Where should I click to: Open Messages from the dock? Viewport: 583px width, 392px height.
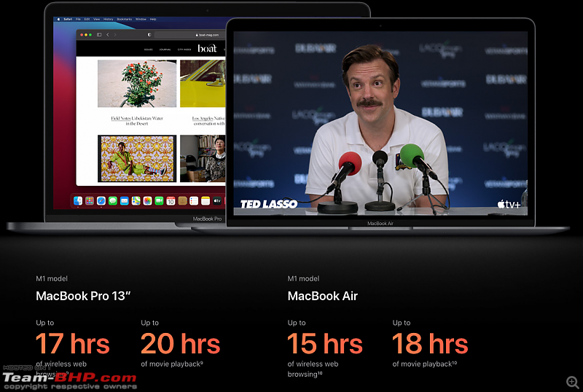[113, 201]
